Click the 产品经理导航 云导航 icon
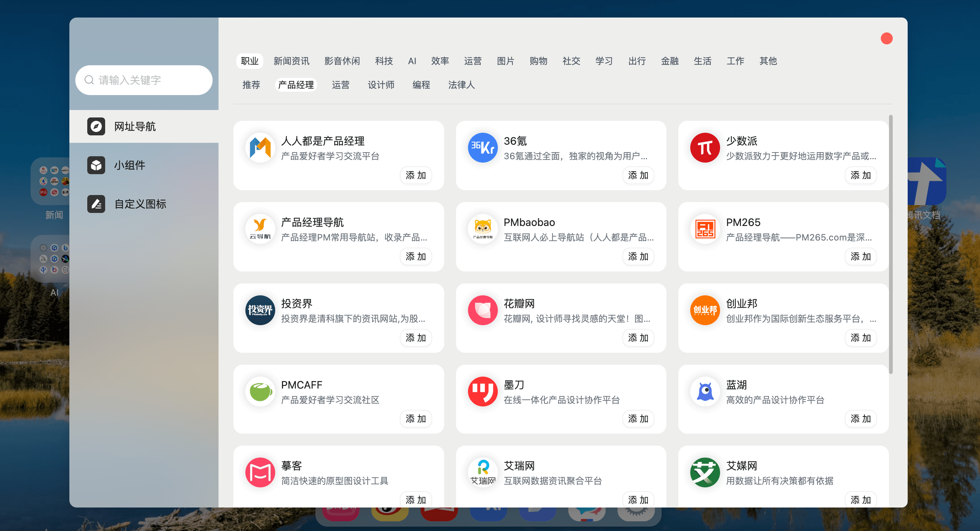 click(x=260, y=229)
